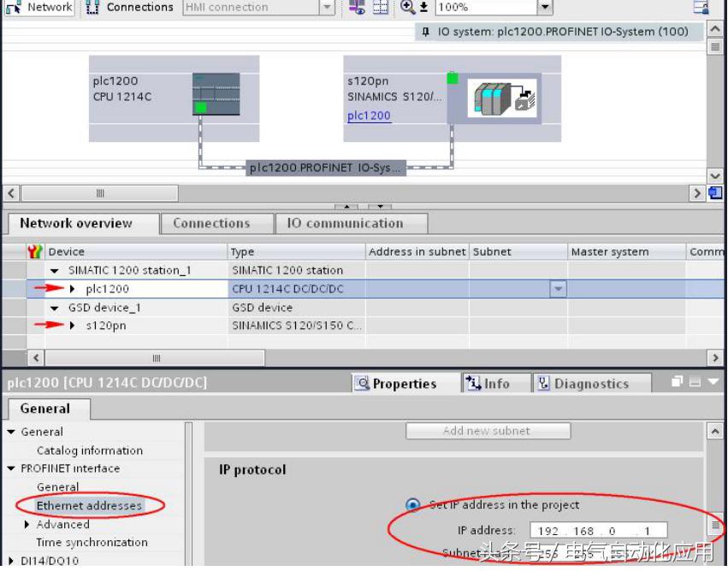Expand the plc1200 row in table
728x571 pixels.
[72, 289]
